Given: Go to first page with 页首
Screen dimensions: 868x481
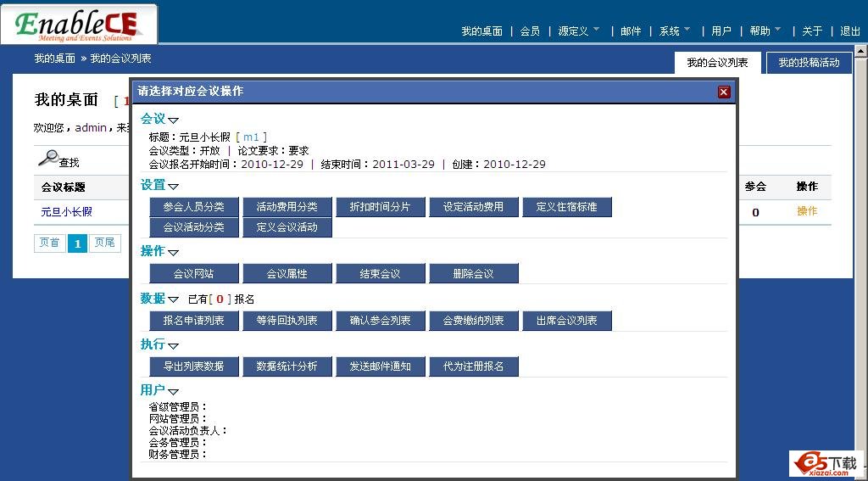Looking at the screenshot, I should [x=49, y=243].
